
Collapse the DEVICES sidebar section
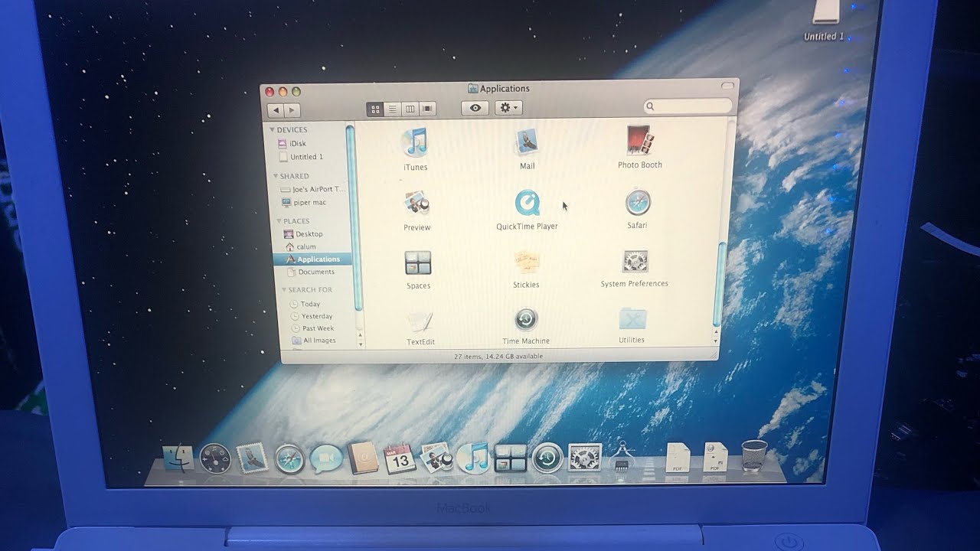pyautogui.click(x=272, y=130)
